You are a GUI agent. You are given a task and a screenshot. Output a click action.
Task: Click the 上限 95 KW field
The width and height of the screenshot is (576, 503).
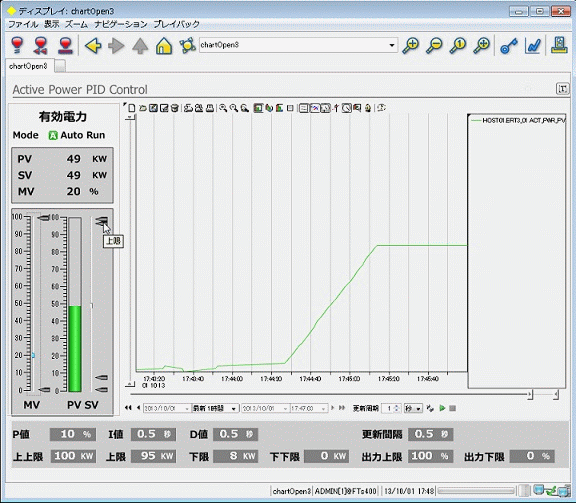pos(153,456)
